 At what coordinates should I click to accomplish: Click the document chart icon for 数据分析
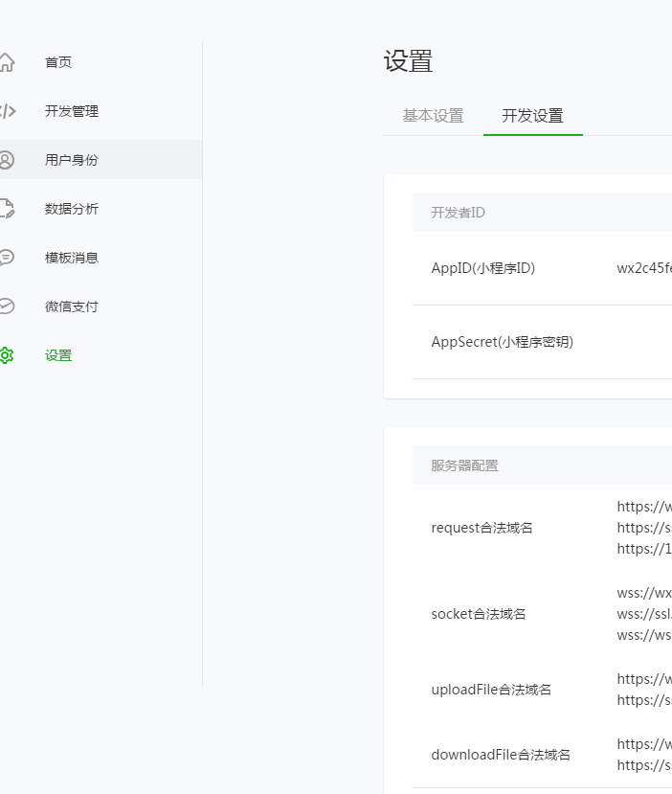coord(7,209)
